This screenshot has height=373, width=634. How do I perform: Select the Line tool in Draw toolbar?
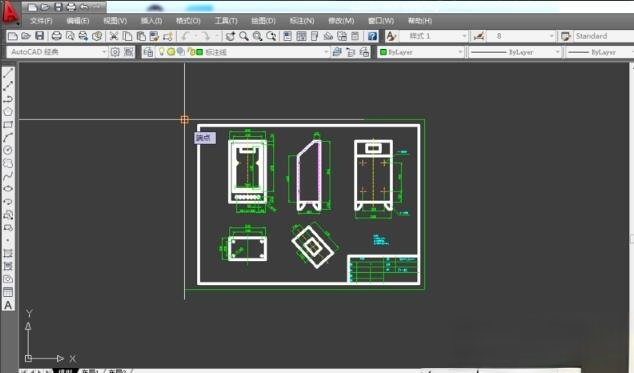click(x=8, y=73)
